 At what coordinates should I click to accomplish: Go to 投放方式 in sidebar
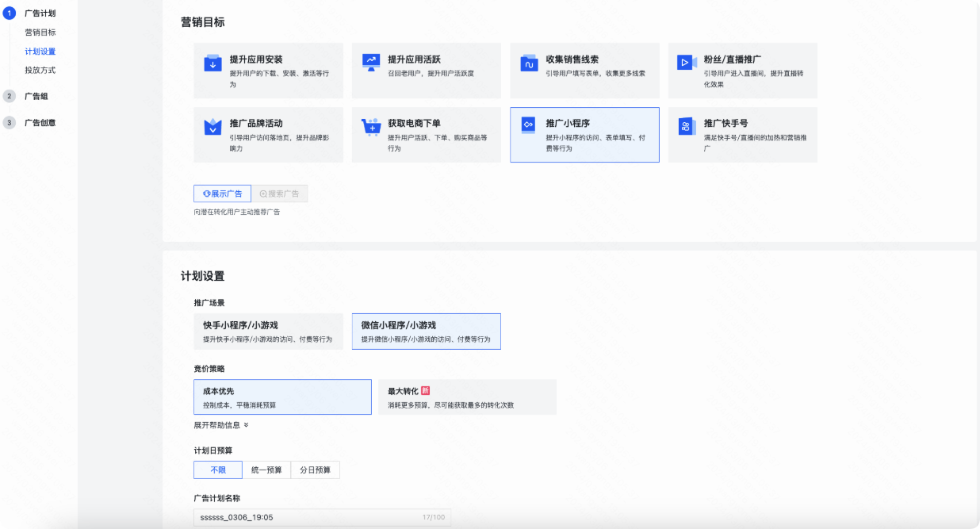click(40, 71)
